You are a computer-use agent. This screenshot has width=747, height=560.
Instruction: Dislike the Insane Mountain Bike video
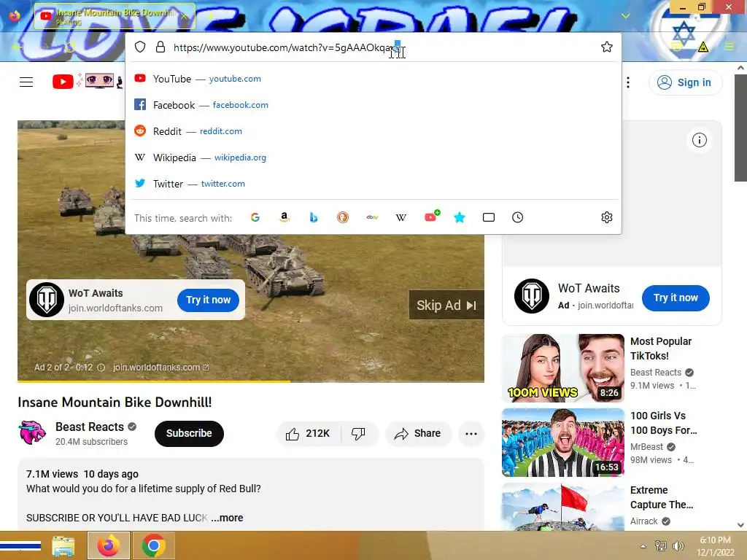359,433
